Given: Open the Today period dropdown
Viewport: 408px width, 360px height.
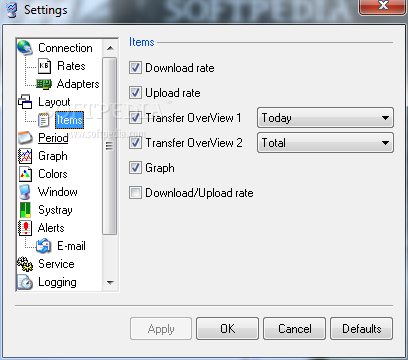Looking at the screenshot, I should point(325,118).
